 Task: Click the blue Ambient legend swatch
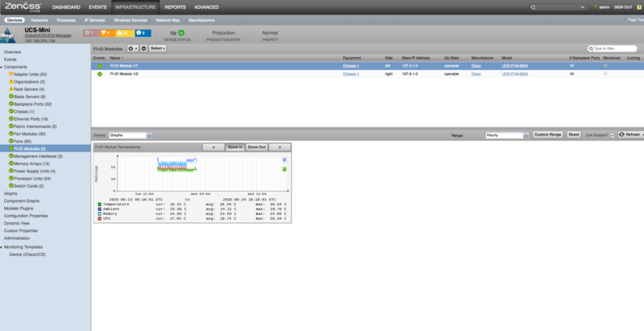click(99, 209)
